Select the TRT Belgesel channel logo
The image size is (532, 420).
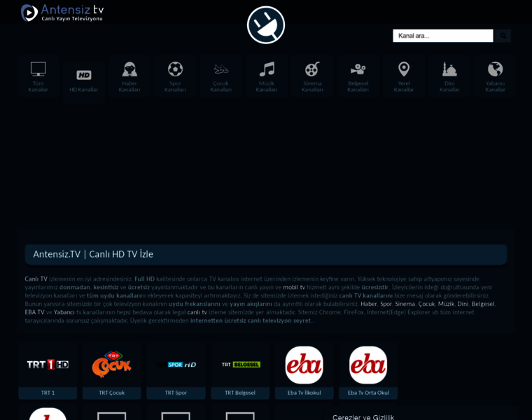[240, 365]
